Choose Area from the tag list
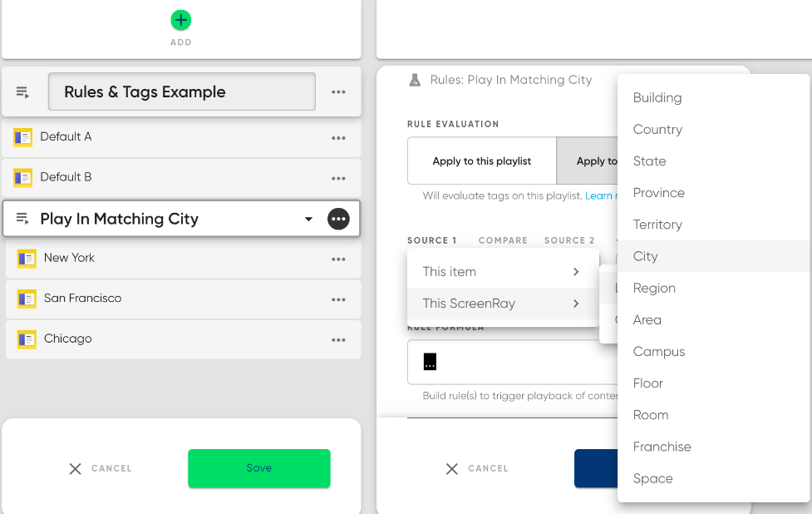The image size is (812, 514). point(714,319)
